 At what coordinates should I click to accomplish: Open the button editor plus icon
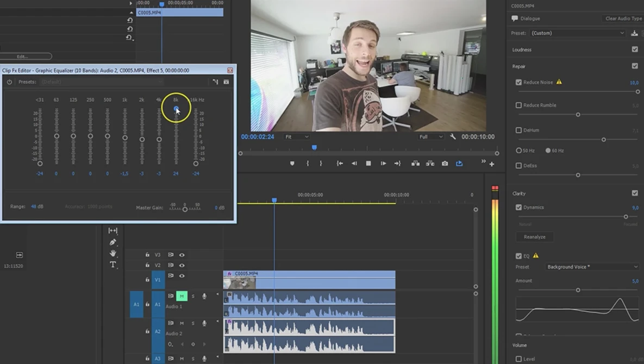pyautogui.click(x=492, y=164)
